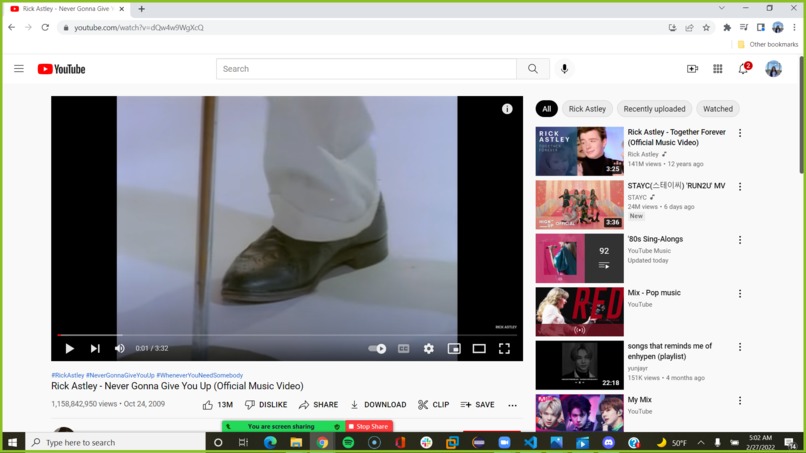806x453 pixels.
Task: Select Recently uploaded filter chip
Action: pos(654,109)
